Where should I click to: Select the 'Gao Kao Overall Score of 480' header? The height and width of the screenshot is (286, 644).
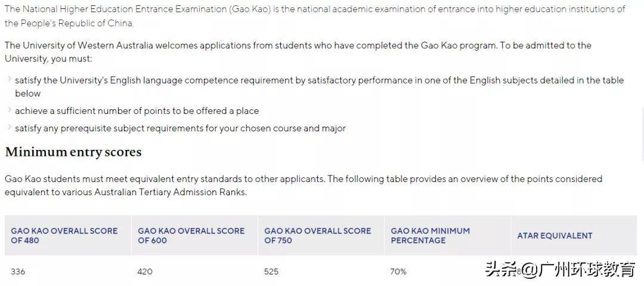point(64,235)
